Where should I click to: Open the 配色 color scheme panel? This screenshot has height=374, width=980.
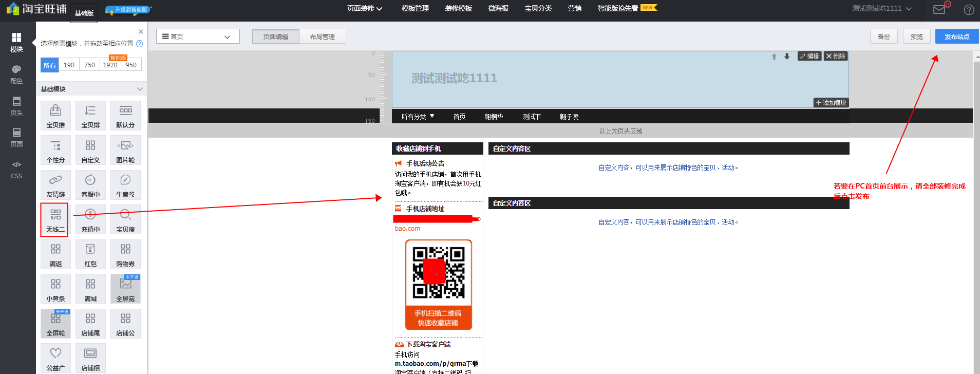[x=16, y=74]
